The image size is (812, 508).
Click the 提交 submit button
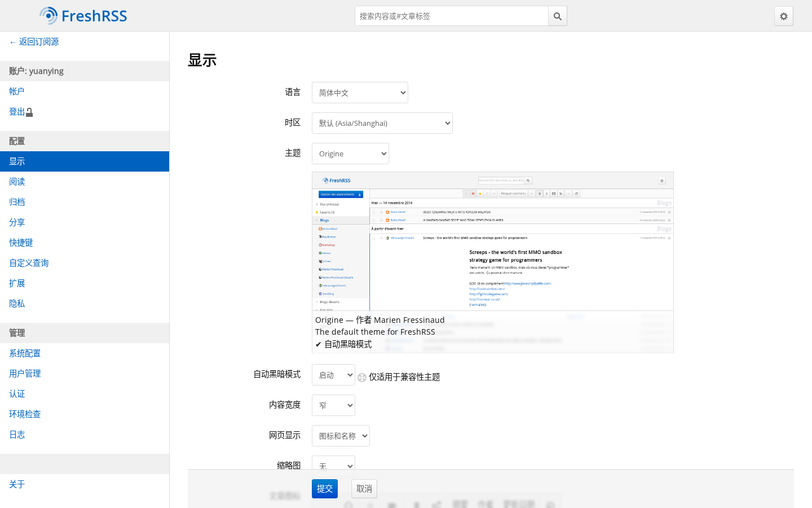[x=325, y=489]
